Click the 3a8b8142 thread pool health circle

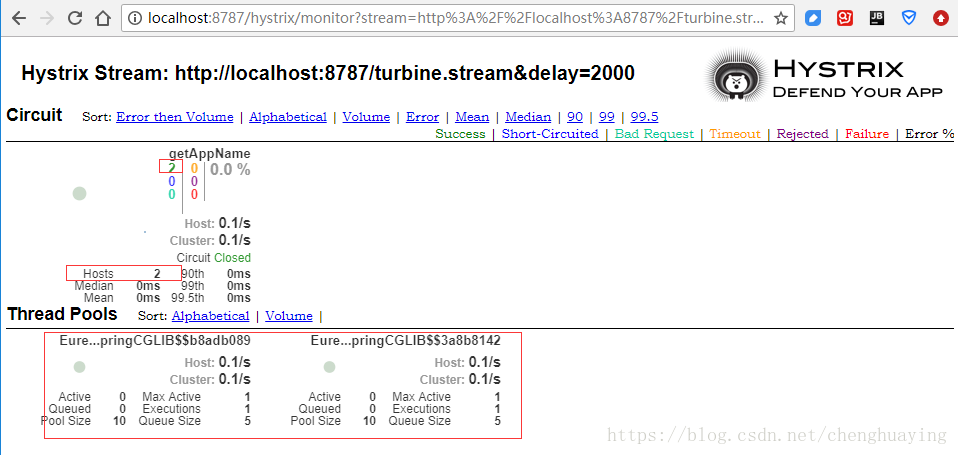point(330,367)
